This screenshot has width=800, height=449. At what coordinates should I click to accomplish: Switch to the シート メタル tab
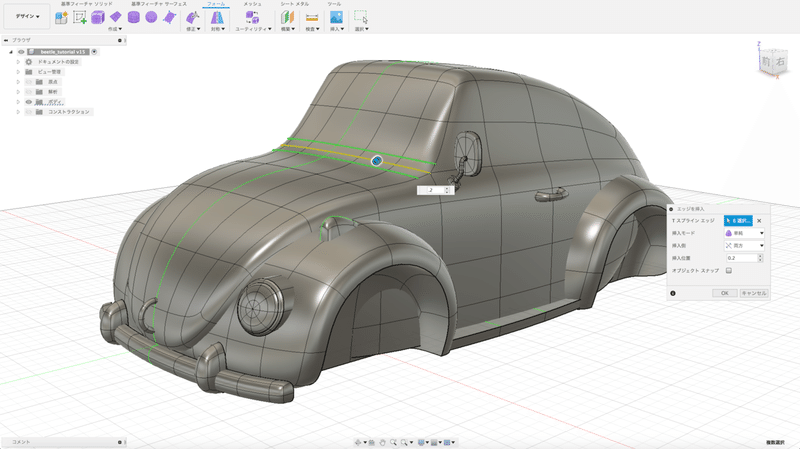(x=294, y=4)
